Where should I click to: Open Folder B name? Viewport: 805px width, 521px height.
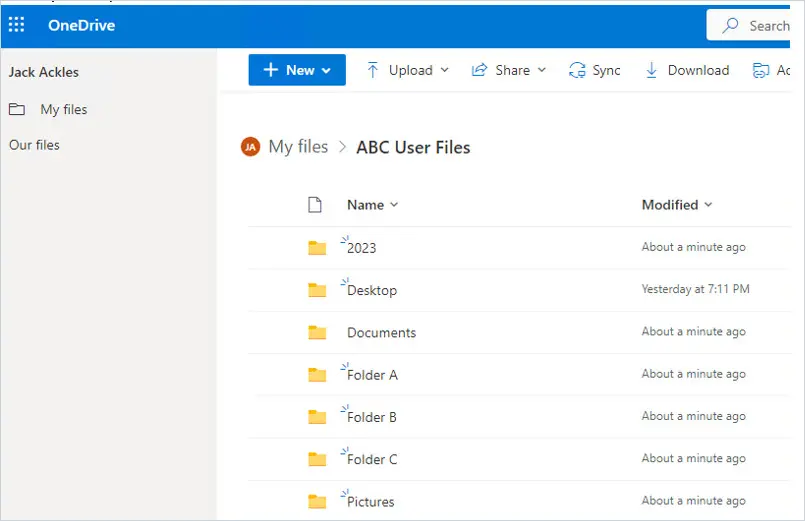(372, 417)
